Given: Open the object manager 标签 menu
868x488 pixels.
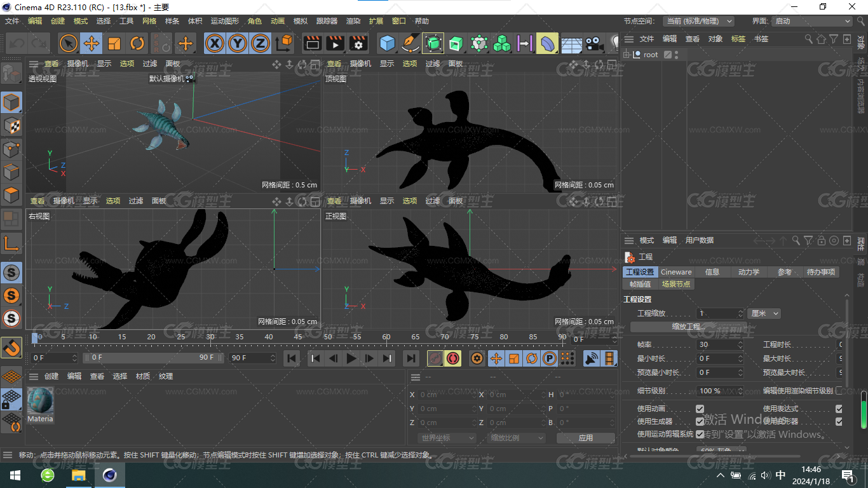Looking at the screenshot, I should (738, 39).
